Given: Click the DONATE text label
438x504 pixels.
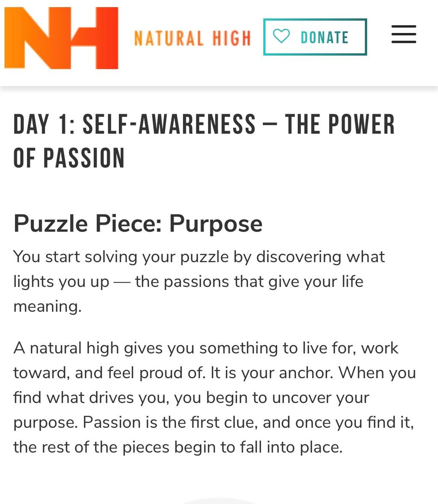Looking at the screenshot, I should 325,38.
